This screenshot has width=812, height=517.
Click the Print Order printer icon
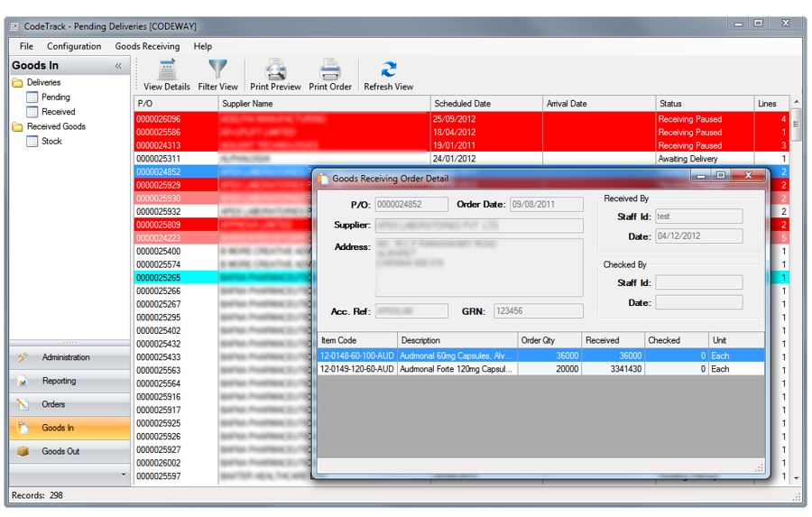(330, 69)
